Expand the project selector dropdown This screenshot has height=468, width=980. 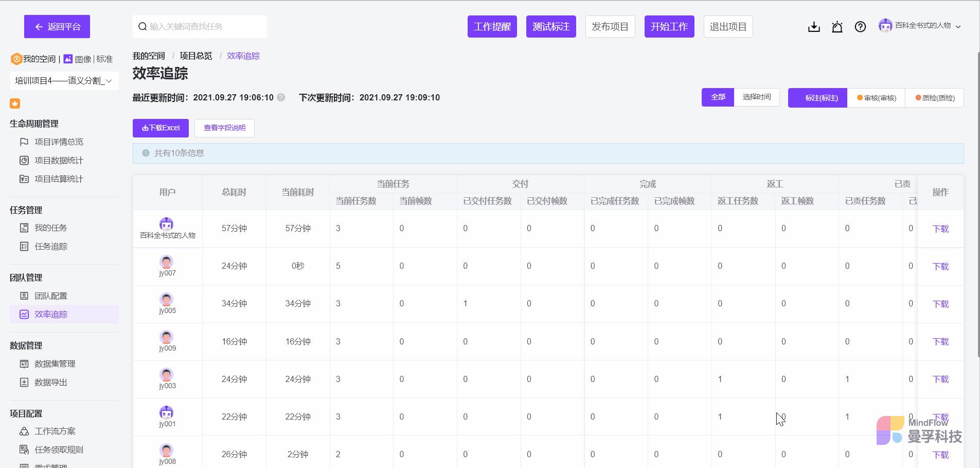tap(64, 81)
